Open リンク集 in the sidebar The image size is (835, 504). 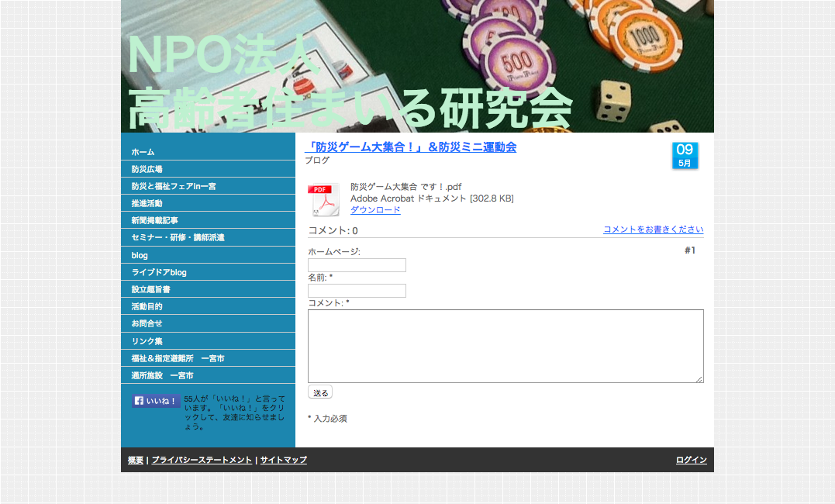(147, 341)
